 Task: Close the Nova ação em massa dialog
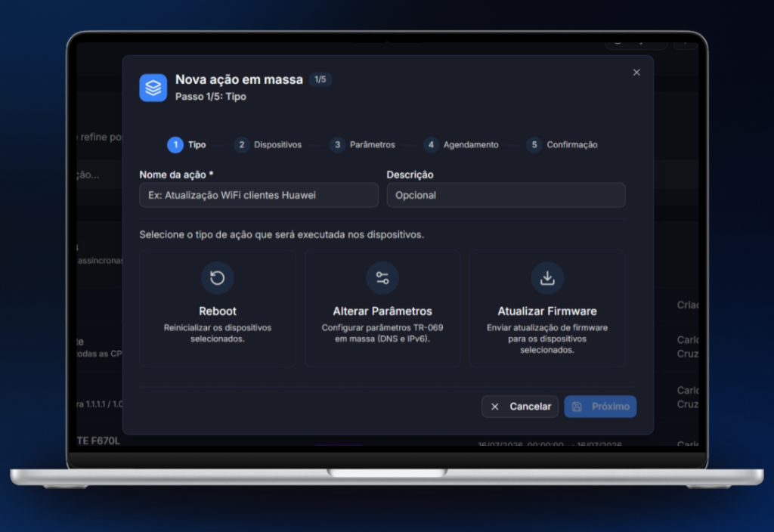click(x=636, y=73)
